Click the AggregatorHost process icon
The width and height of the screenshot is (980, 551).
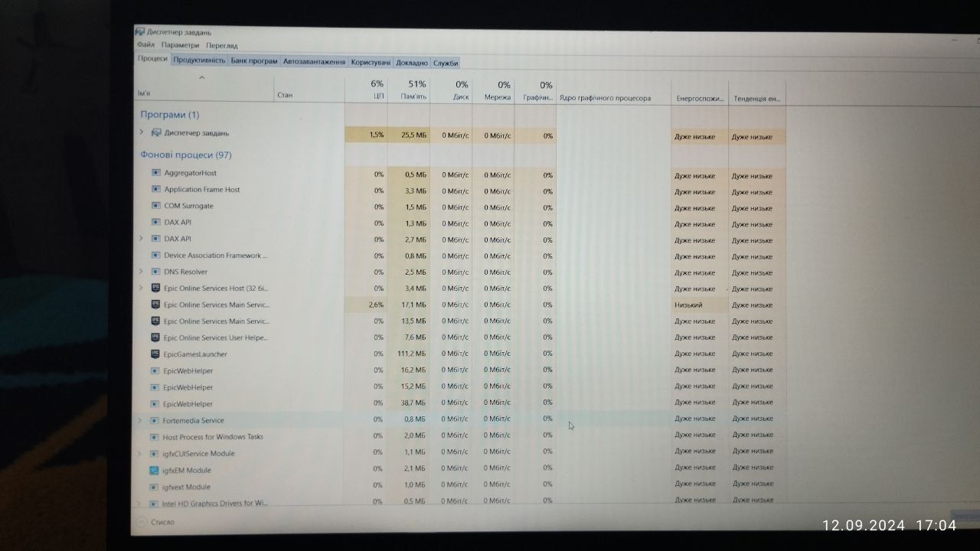[156, 173]
